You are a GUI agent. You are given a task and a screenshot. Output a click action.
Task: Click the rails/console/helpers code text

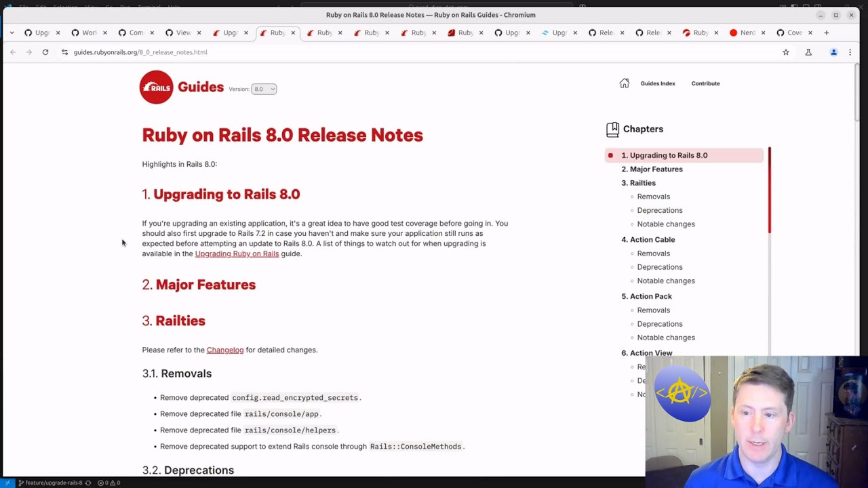click(x=290, y=430)
